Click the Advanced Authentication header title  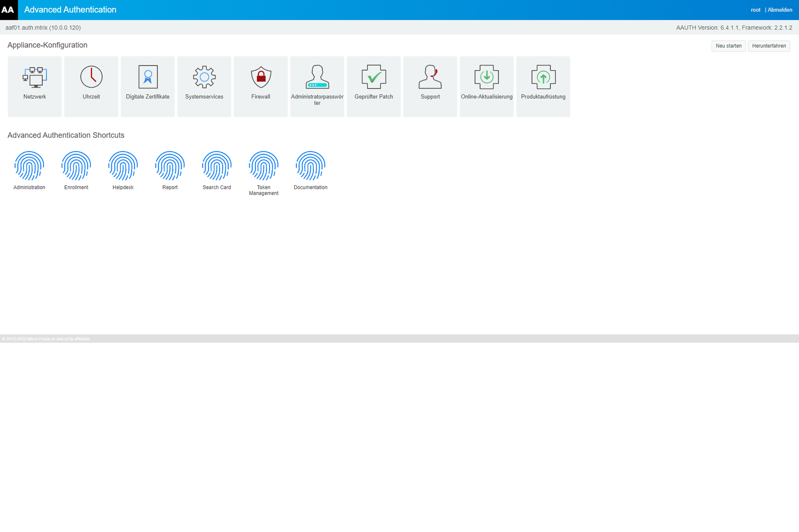click(70, 10)
